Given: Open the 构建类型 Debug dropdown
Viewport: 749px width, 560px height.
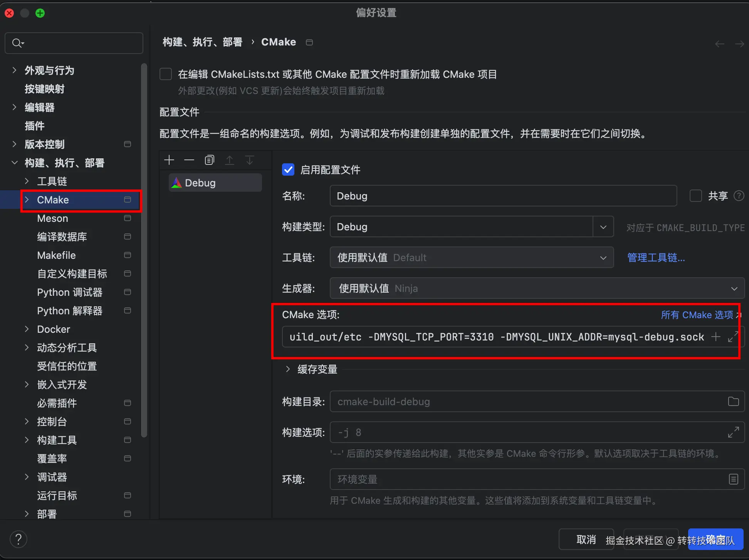Looking at the screenshot, I should pyautogui.click(x=603, y=227).
